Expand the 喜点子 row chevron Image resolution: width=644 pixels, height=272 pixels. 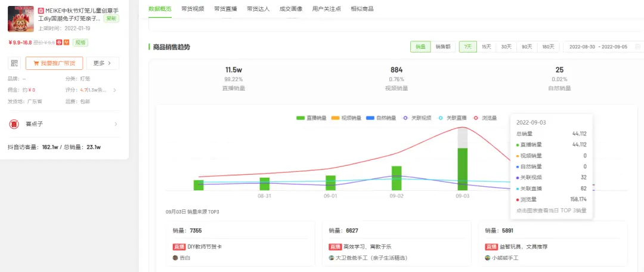click(116, 124)
